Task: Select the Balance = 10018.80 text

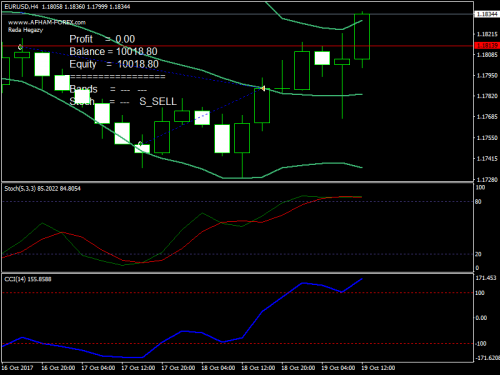Action: click(113, 51)
